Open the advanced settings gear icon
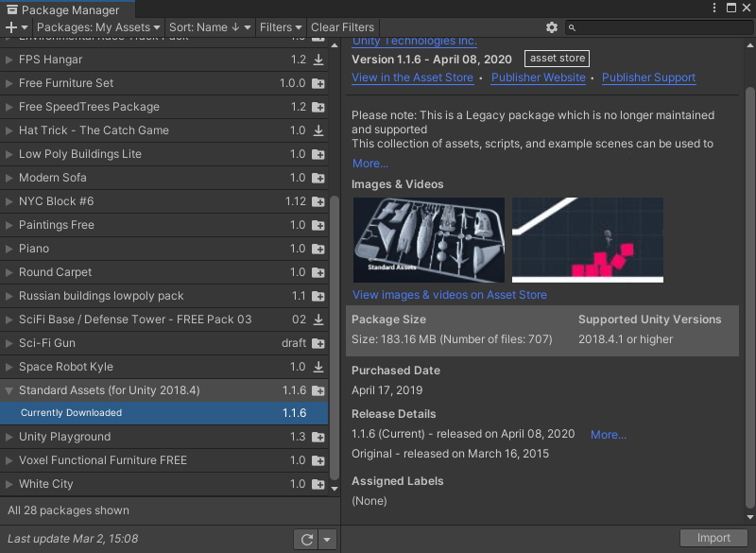Screen dimensions: 756x553 (552, 27)
